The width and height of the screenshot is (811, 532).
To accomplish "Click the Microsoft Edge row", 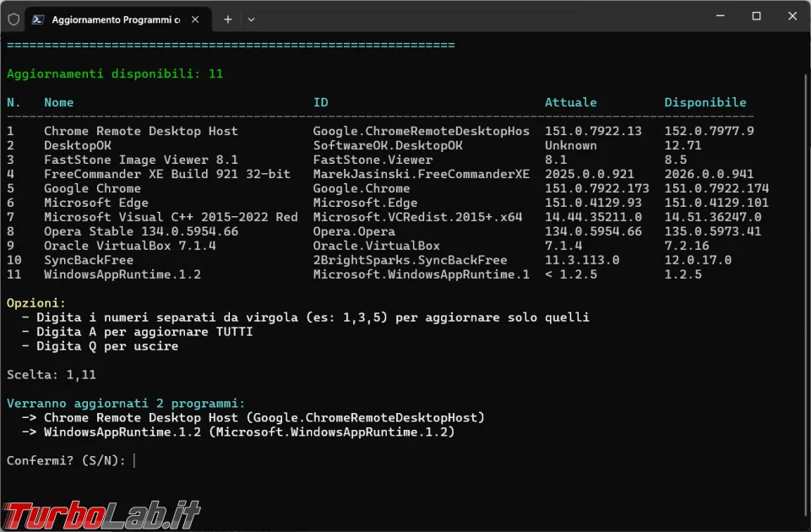I will [388, 203].
